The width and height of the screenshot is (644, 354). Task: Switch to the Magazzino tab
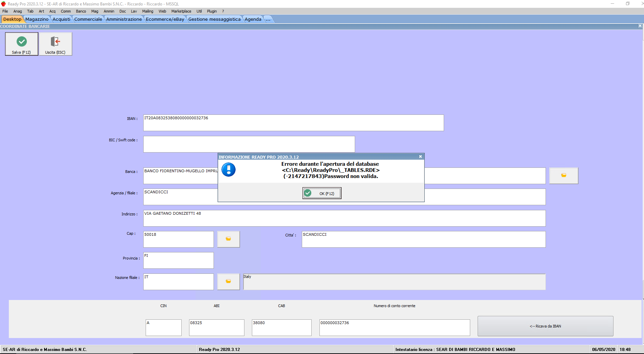coord(37,19)
